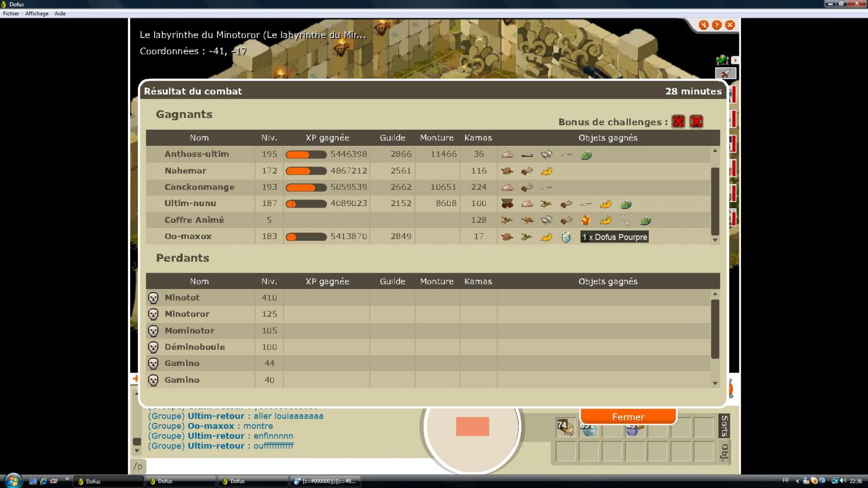The height and width of the screenshot is (488, 868).
Task: Close game via orange X icon
Action: tap(730, 25)
